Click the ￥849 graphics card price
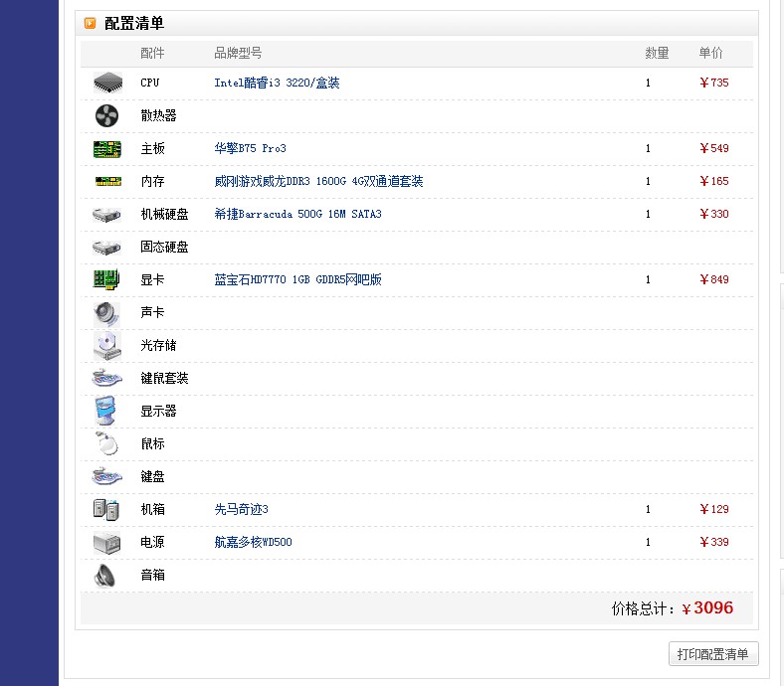This screenshot has width=784, height=686. [x=714, y=279]
